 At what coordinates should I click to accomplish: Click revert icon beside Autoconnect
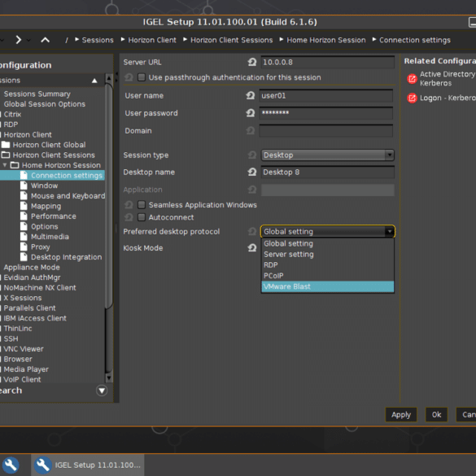129,217
